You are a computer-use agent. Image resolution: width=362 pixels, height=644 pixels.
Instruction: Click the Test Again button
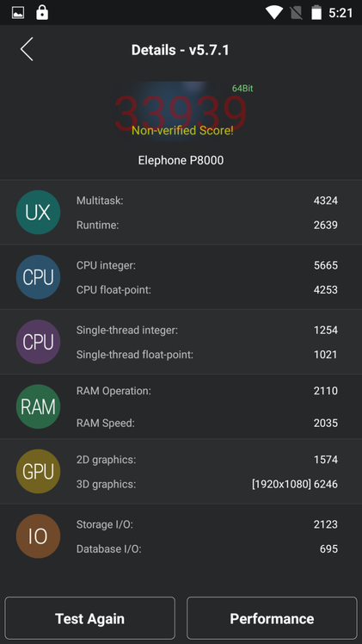pyautogui.click(x=89, y=618)
